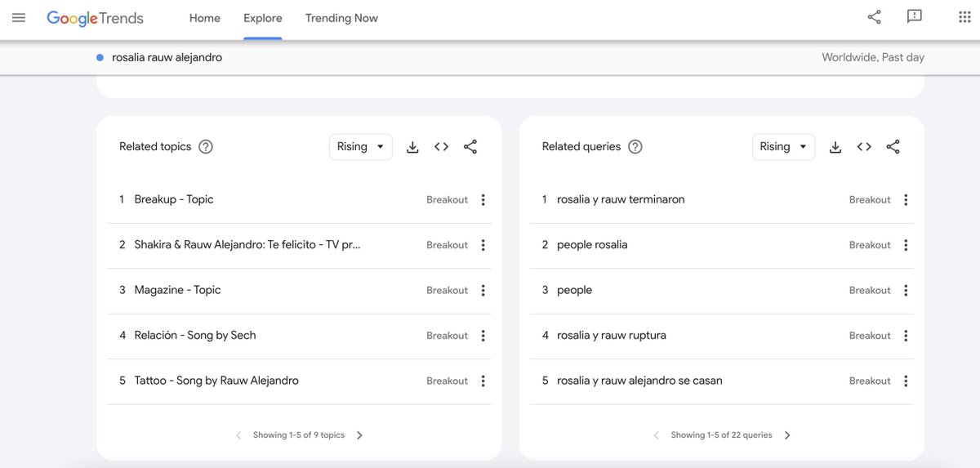The image size is (980, 468).
Task: Open Shakira & Rauw Alejandro: Te felicito topic
Action: [x=247, y=245]
